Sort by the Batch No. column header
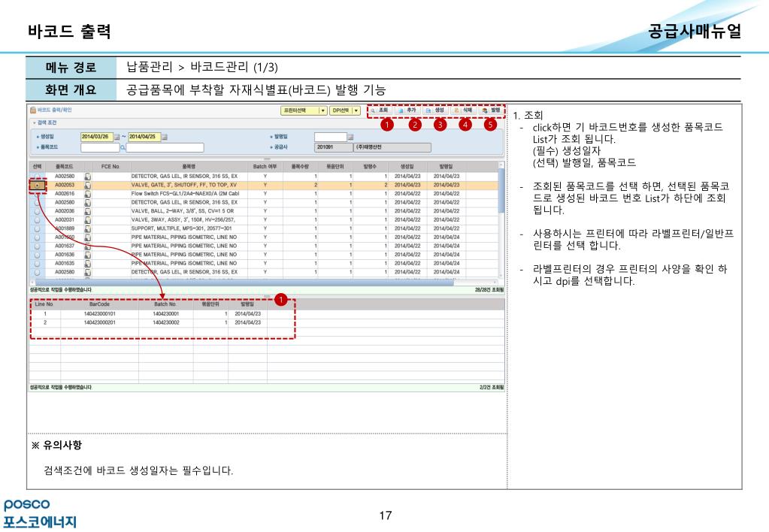The height and width of the screenshot is (532, 769). coord(165,304)
